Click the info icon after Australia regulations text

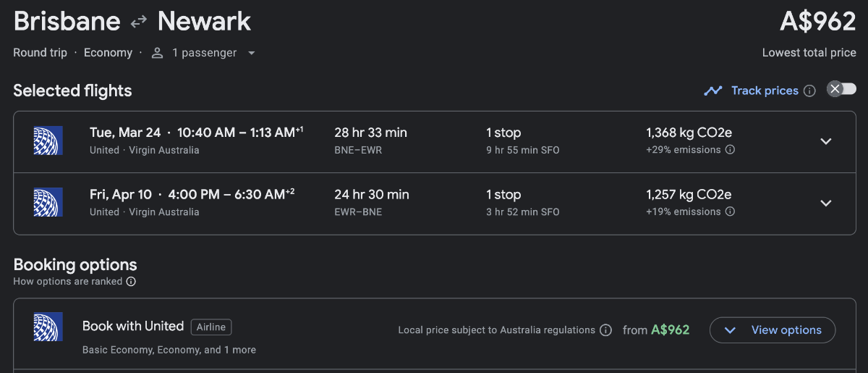(x=606, y=330)
